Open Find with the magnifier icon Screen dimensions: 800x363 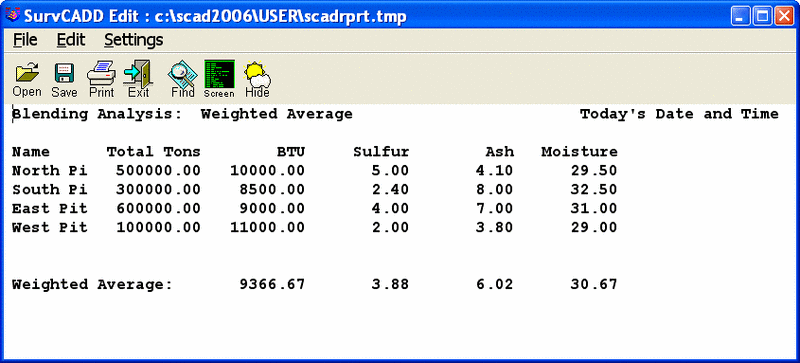click(183, 79)
